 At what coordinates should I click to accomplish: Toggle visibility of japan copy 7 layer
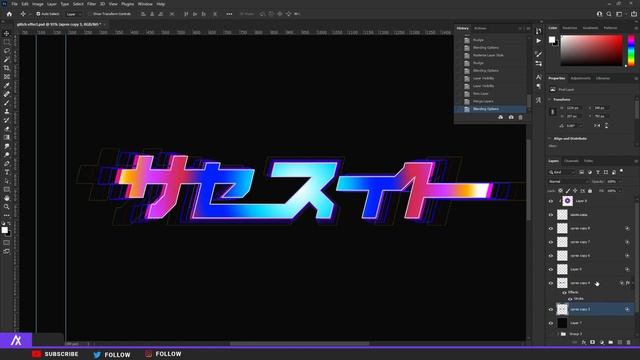551,242
